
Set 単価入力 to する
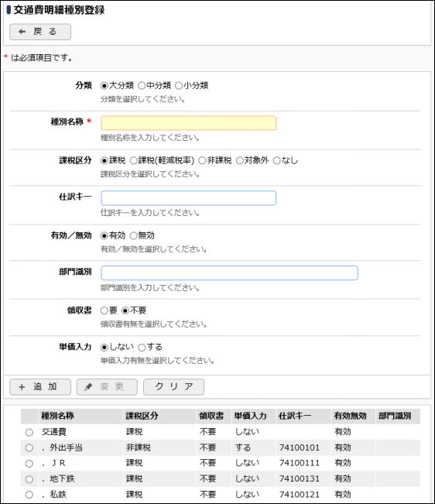point(142,348)
